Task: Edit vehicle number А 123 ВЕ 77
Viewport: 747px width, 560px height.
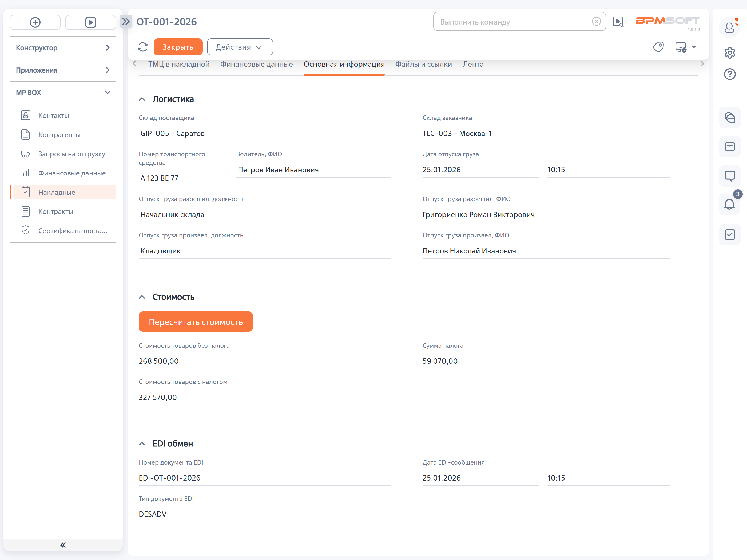Action: coord(183,178)
